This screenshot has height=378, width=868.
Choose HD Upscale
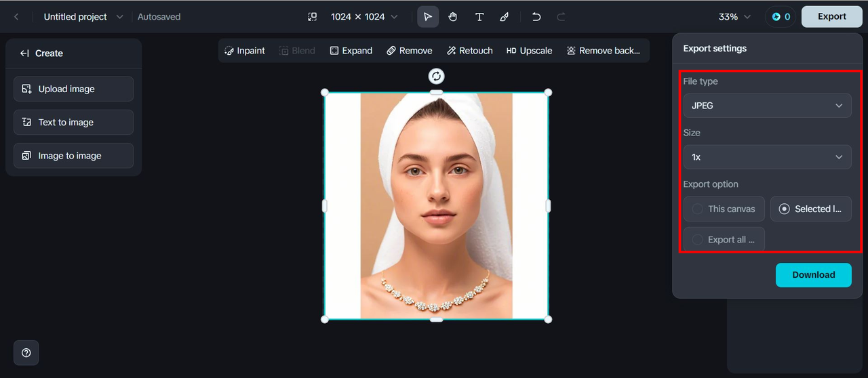tap(529, 51)
